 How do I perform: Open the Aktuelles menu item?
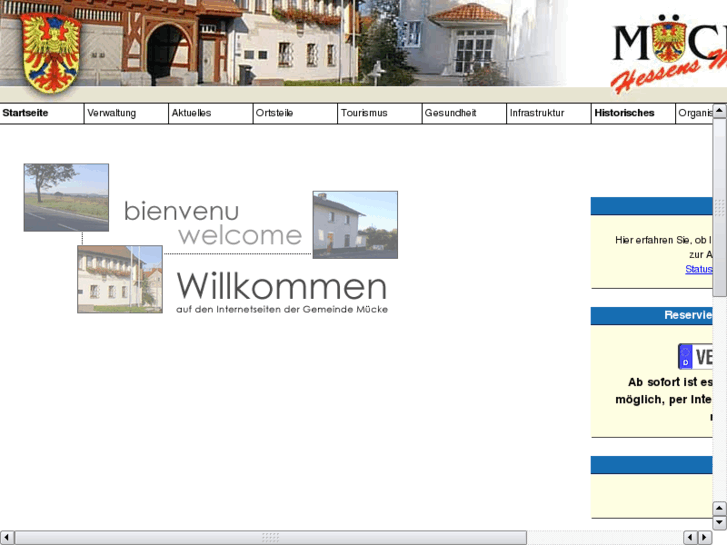tap(210, 113)
